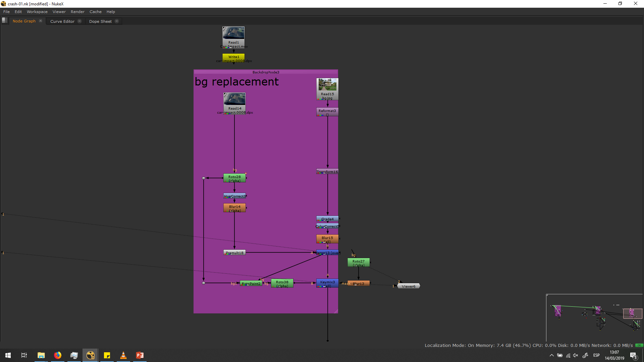Close the Dope Sheet tab

pos(117,21)
